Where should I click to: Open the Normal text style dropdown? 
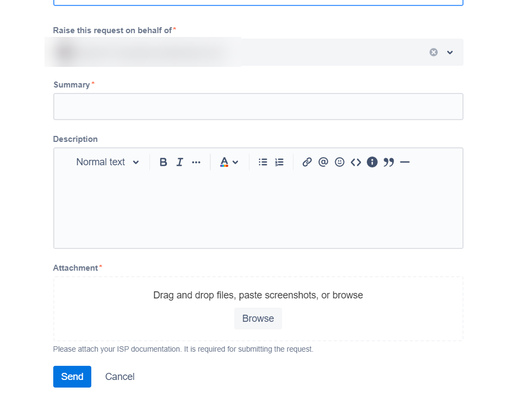[x=107, y=161]
